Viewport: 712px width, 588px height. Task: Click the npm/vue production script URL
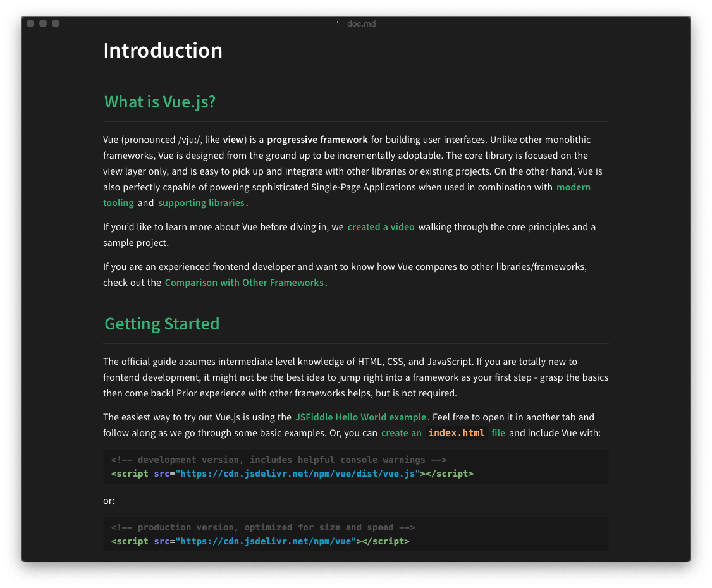266,541
